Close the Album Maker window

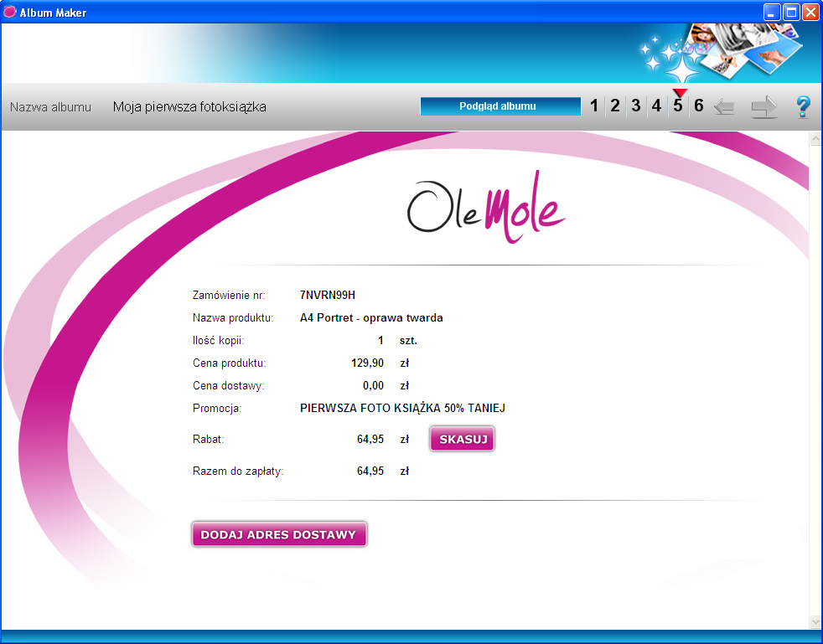810,12
